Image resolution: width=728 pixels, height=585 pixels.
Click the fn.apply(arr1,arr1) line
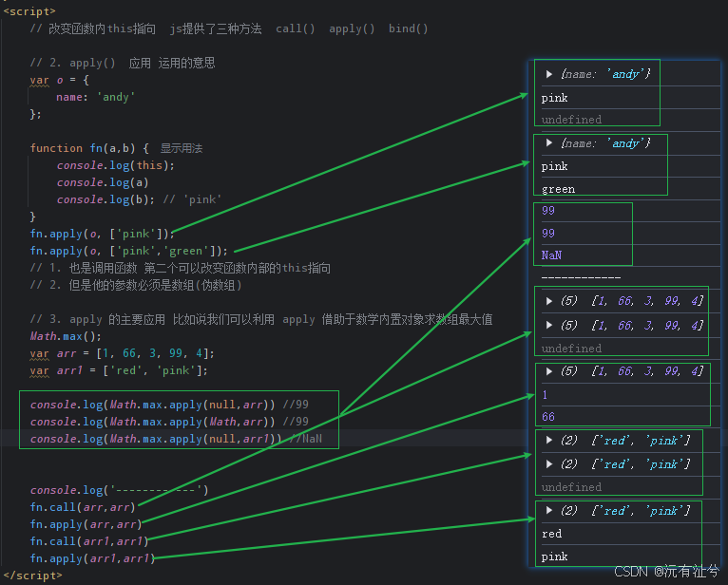point(92,558)
